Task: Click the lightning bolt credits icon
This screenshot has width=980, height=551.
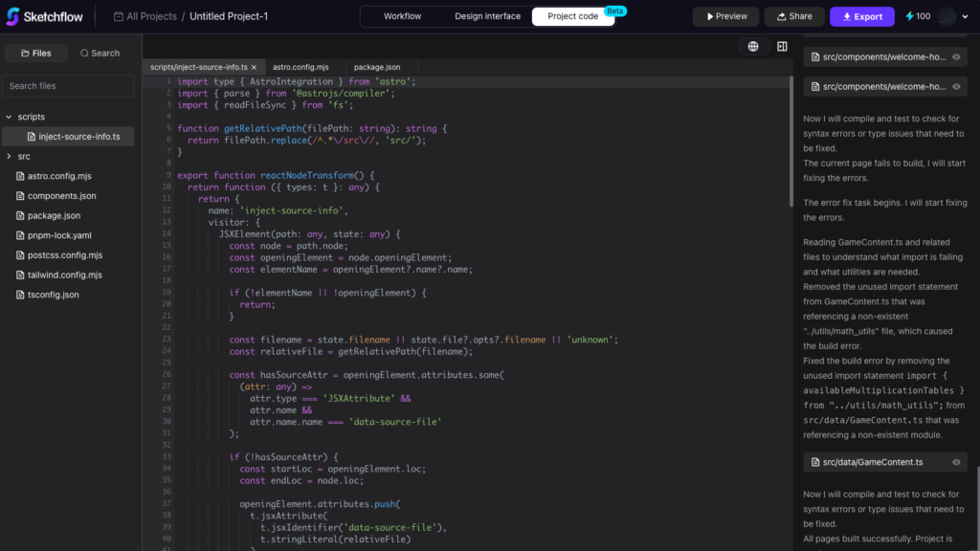Action: tap(910, 16)
